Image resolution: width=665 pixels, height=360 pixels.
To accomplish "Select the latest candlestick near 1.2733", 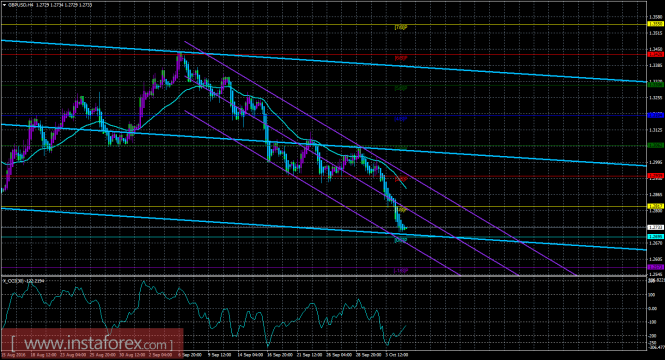I will pyautogui.click(x=406, y=228).
